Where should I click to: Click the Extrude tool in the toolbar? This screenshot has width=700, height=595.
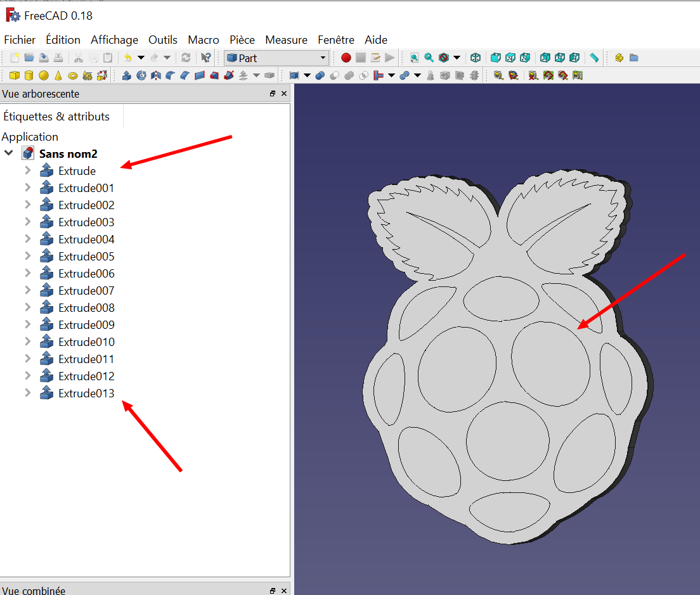(x=127, y=76)
